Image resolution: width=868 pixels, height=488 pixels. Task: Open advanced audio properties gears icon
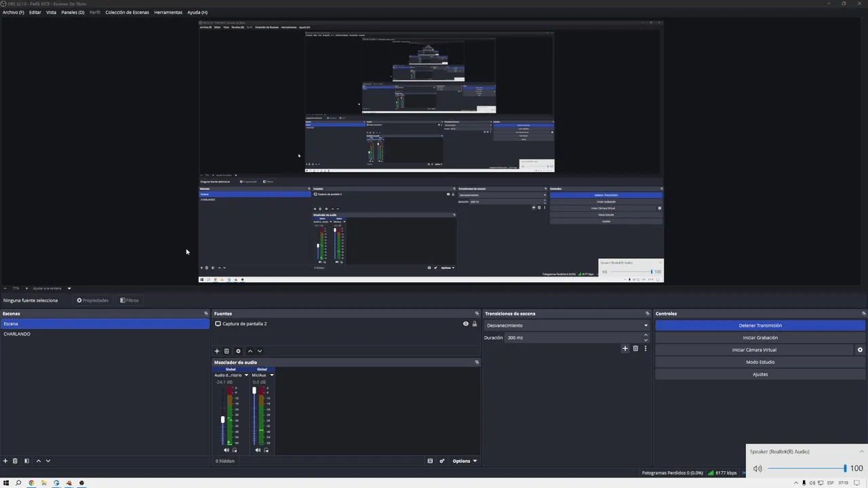coord(441,461)
